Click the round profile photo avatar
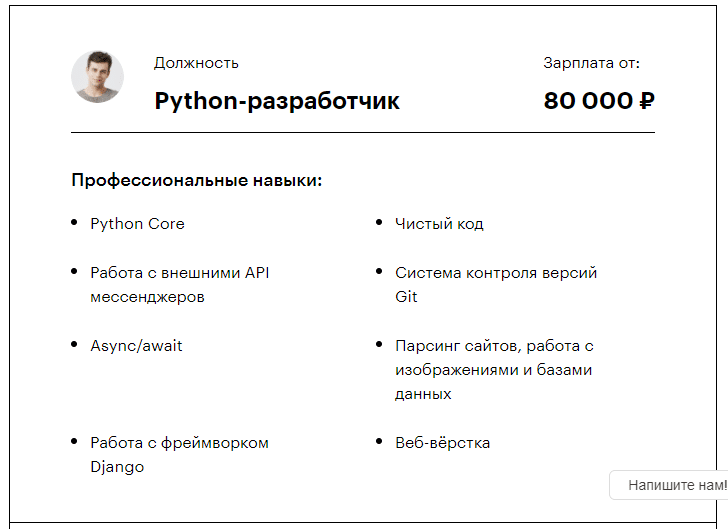Viewport: 728px width, 529px height. [98, 77]
